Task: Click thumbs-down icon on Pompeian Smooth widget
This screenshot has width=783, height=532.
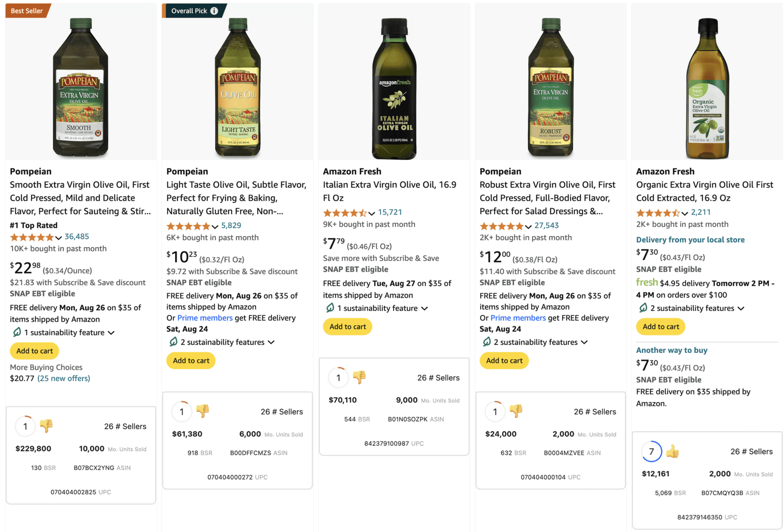Action: coord(46,426)
